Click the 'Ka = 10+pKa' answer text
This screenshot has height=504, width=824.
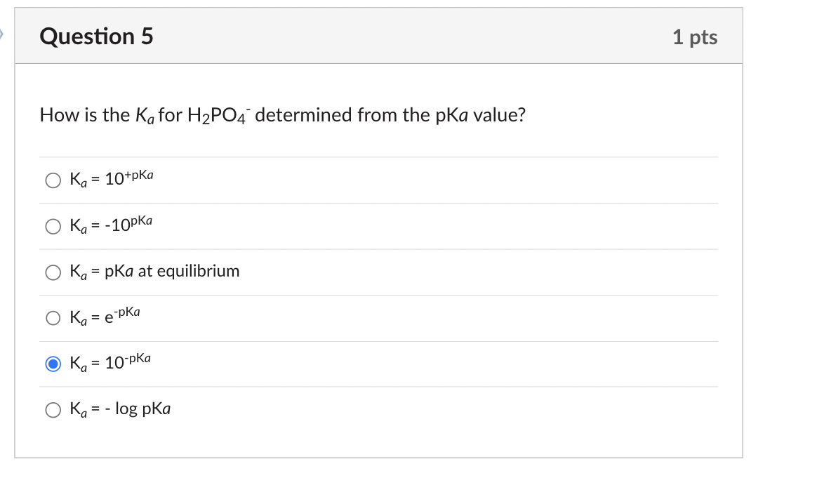point(111,179)
